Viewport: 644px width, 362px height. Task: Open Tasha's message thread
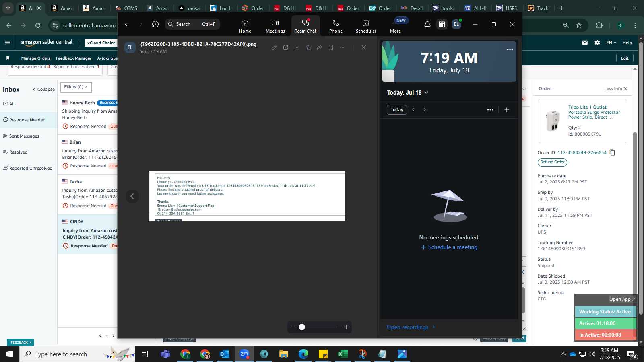click(x=88, y=194)
